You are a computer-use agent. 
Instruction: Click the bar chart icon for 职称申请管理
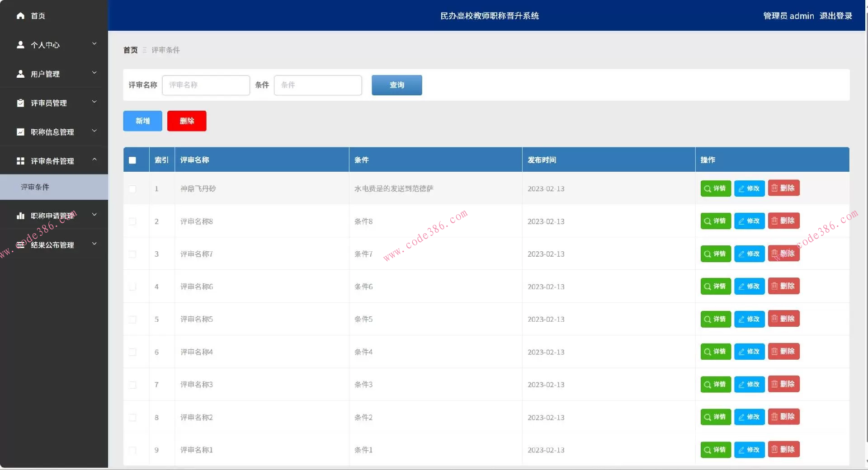click(x=21, y=216)
